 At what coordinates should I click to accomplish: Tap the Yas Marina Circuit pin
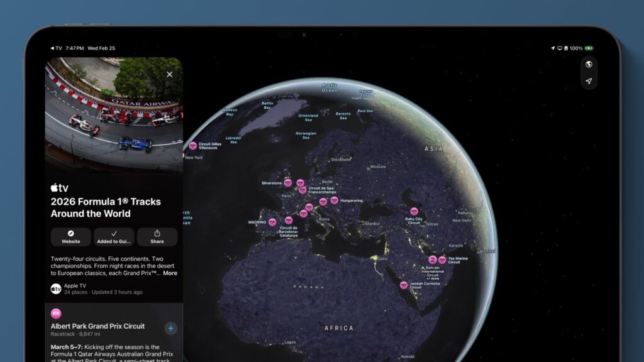pyautogui.click(x=443, y=259)
